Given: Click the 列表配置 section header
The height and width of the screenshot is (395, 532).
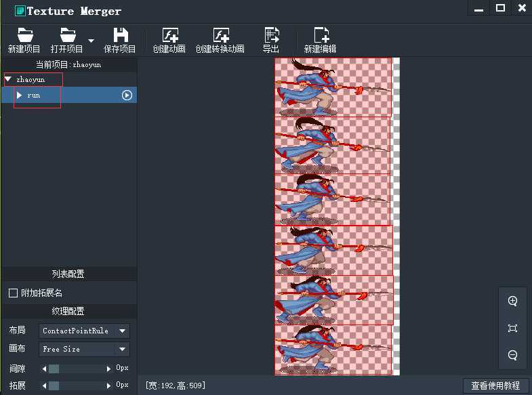Looking at the screenshot, I should pos(68,274).
